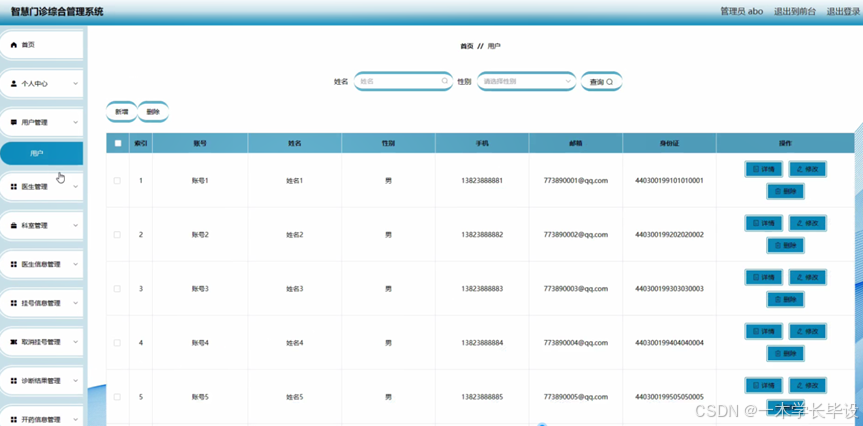Open 详情 for the 账号4 row

(x=764, y=331)
